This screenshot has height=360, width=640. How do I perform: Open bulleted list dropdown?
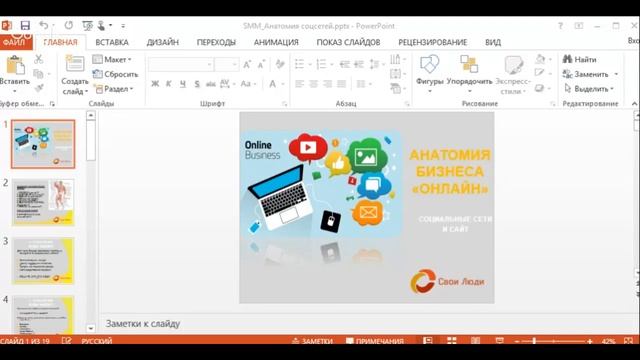(x=310, y=64)
